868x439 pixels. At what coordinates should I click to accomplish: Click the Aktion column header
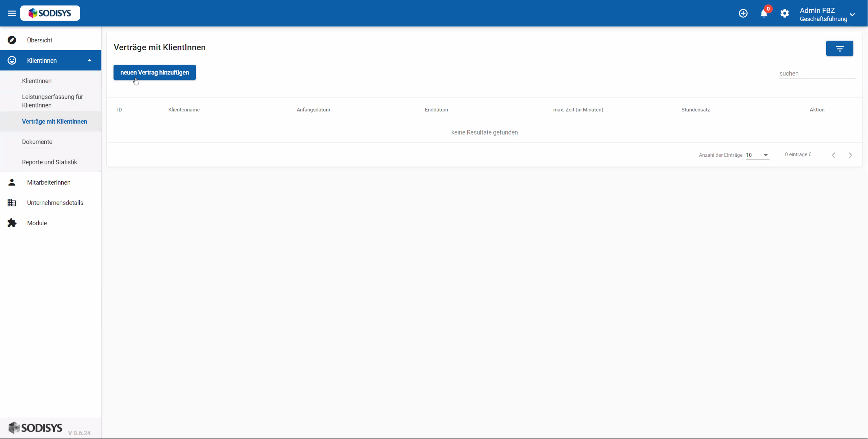(x=817, y=110)
